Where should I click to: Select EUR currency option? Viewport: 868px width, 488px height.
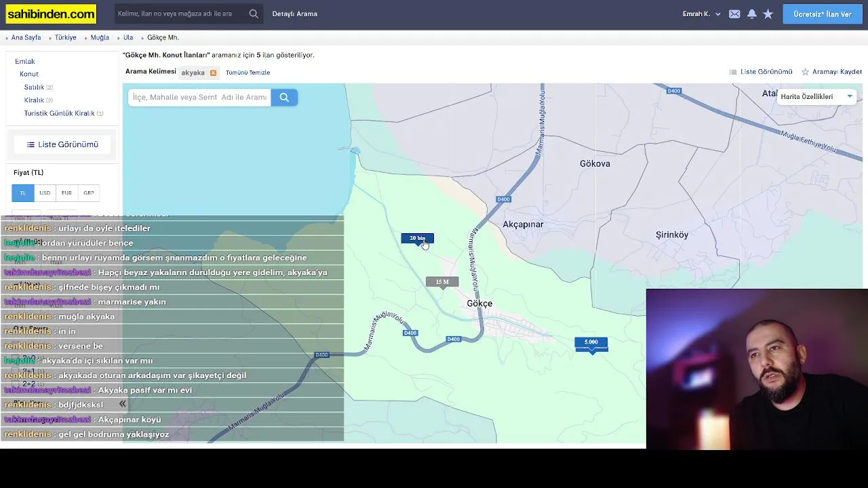[x=66, y=193]
